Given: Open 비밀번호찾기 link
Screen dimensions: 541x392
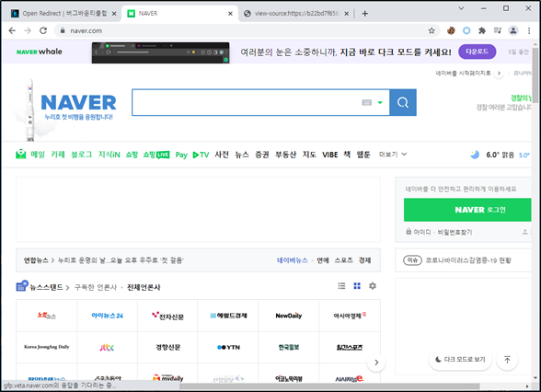Looking at the screenshot, I should pos(455,232).
